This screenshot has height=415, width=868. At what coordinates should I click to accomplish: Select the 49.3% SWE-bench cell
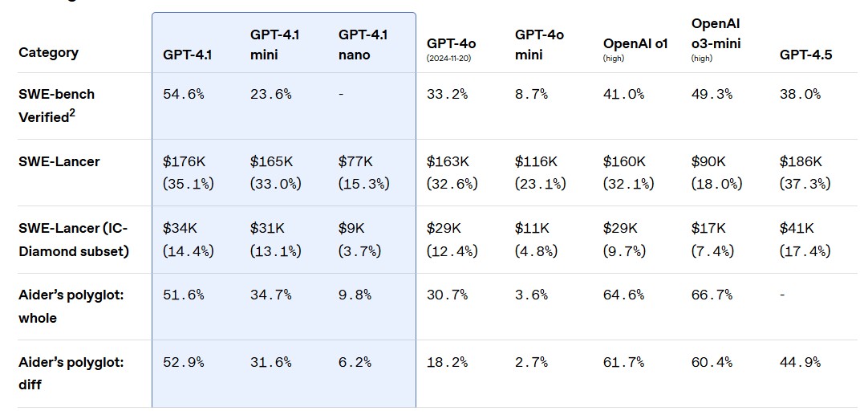712,94
